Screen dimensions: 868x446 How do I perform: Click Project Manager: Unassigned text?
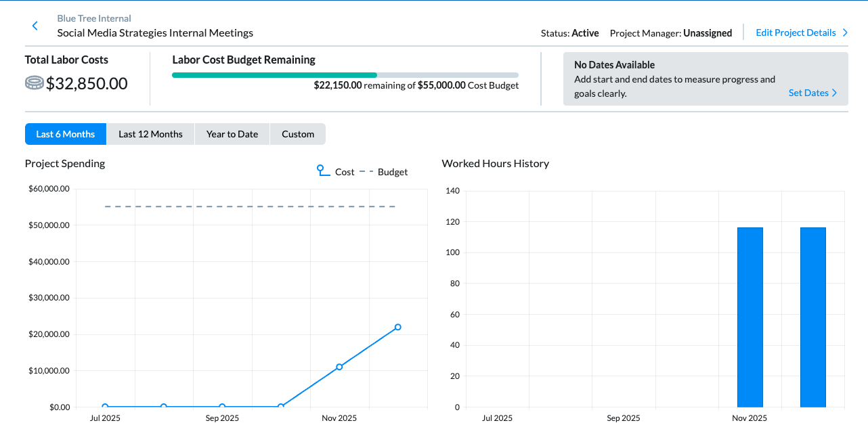coord(671,32)
